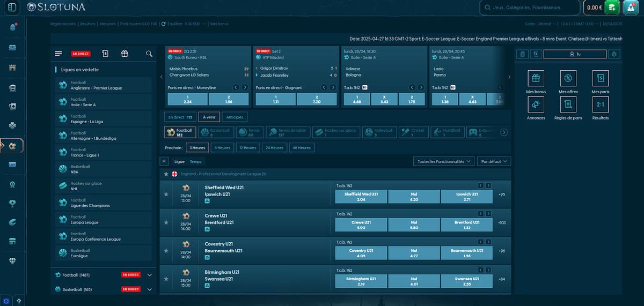The image size is (644, 306).
Task: Open the Règles de paris link in the top bar
Action: click(x=63, y=24)
